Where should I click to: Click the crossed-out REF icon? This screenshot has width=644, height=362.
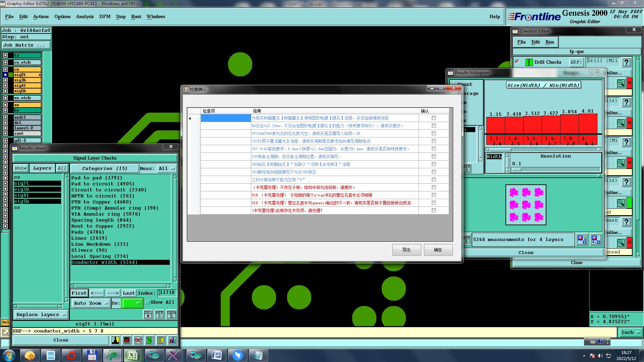[x=138, y=340]
